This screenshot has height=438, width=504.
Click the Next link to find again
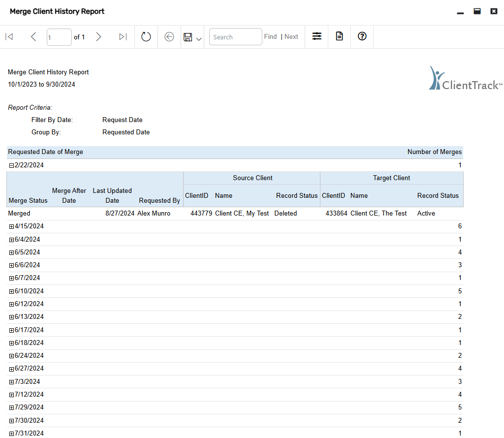[291, 36]
